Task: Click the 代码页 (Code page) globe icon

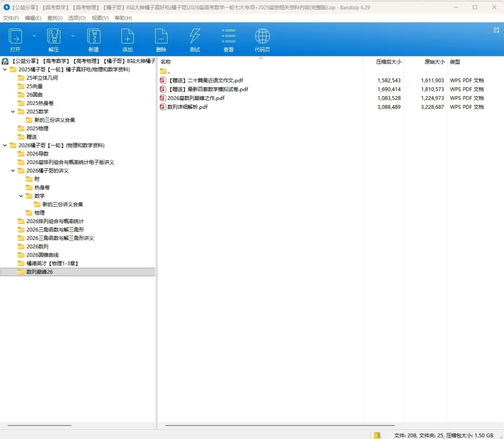Action: click(262, 36)
